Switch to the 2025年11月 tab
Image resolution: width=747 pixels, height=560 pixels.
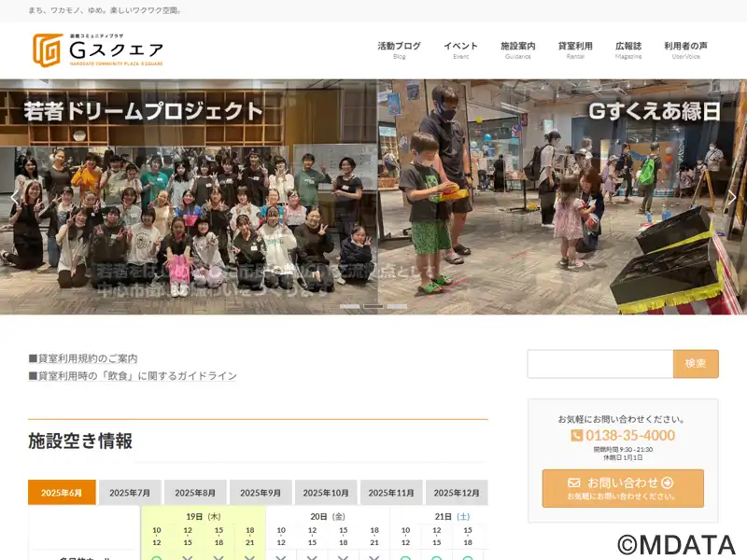391,493
